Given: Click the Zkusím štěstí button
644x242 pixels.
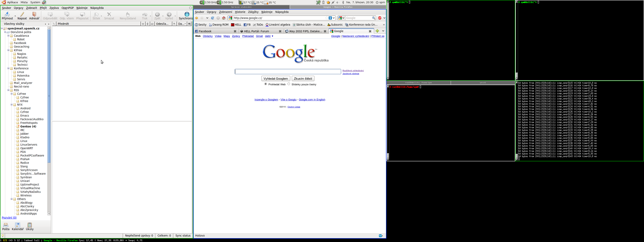Looking at the screenshot, I should click(303, 79).
